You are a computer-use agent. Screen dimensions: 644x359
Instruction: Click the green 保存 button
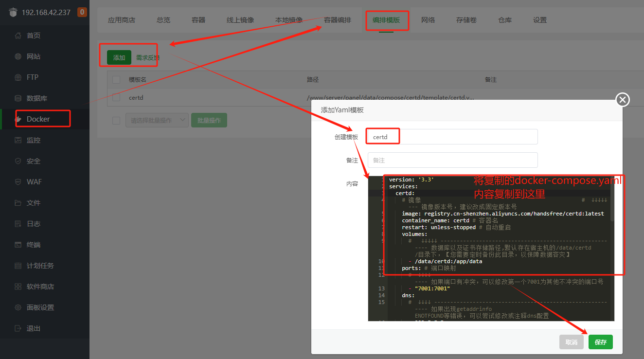(x=600, y=342)
